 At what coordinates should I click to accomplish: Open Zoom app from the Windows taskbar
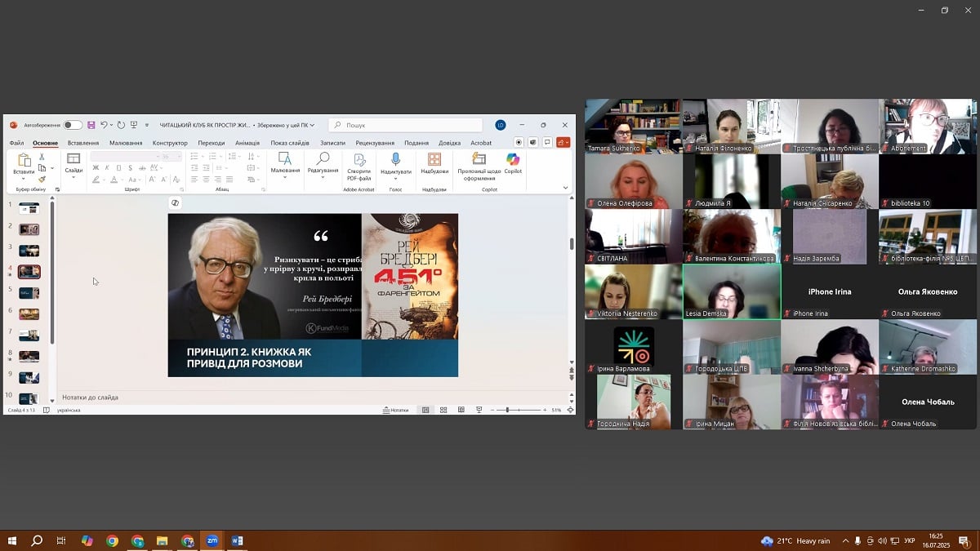pos(212,540)
